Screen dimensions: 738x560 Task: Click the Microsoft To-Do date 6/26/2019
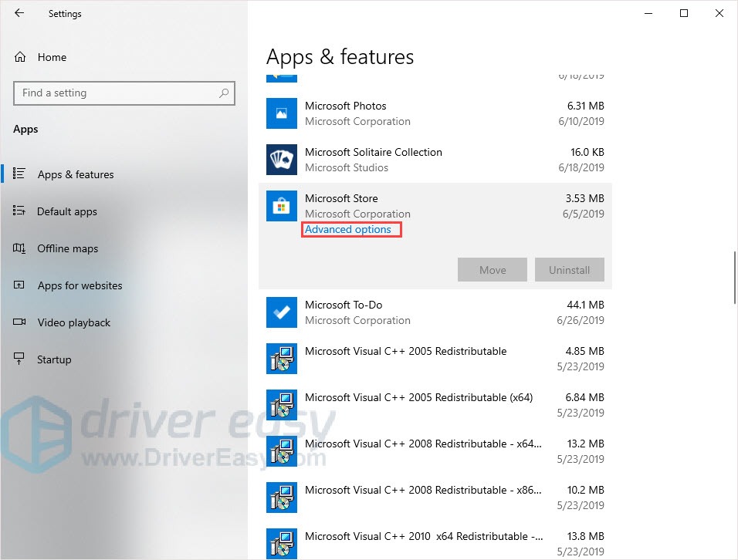581,320
